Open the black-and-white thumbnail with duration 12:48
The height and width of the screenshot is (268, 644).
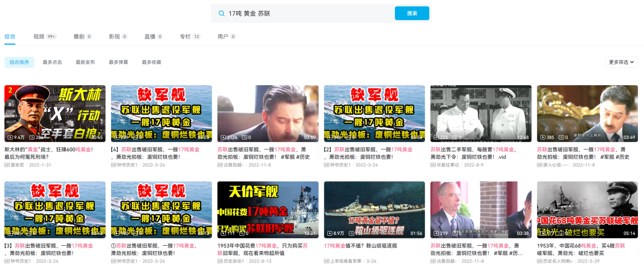[x=481, y=114]
